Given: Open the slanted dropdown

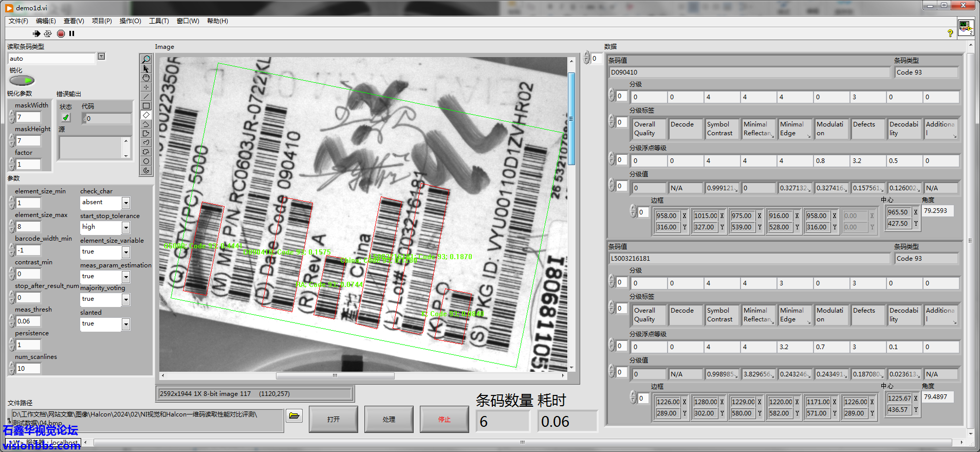Looking at the screenshot, I should (126, 324).
